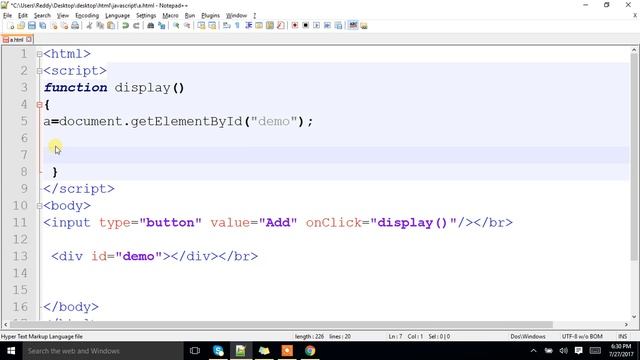
Task: Toggle the ABC spell check icon
Action: coord(353,26)
